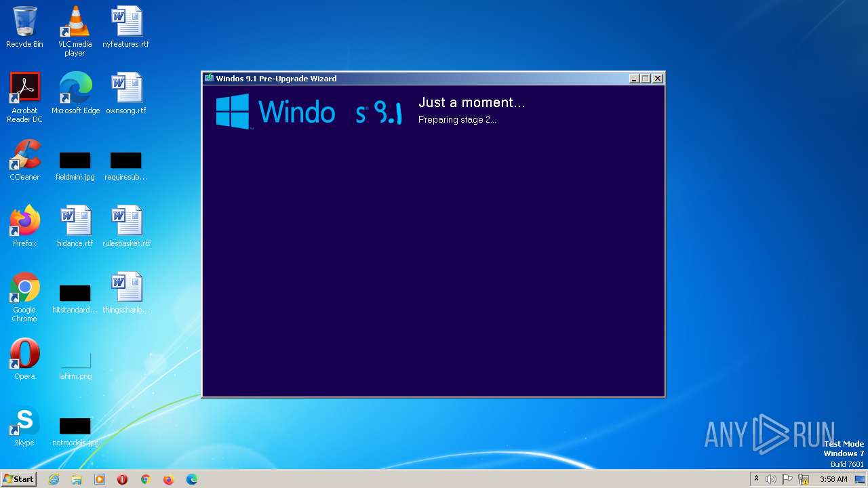Select the ownsong.rtf file
This screenshot has width=868, height=488.
point(126,94)
